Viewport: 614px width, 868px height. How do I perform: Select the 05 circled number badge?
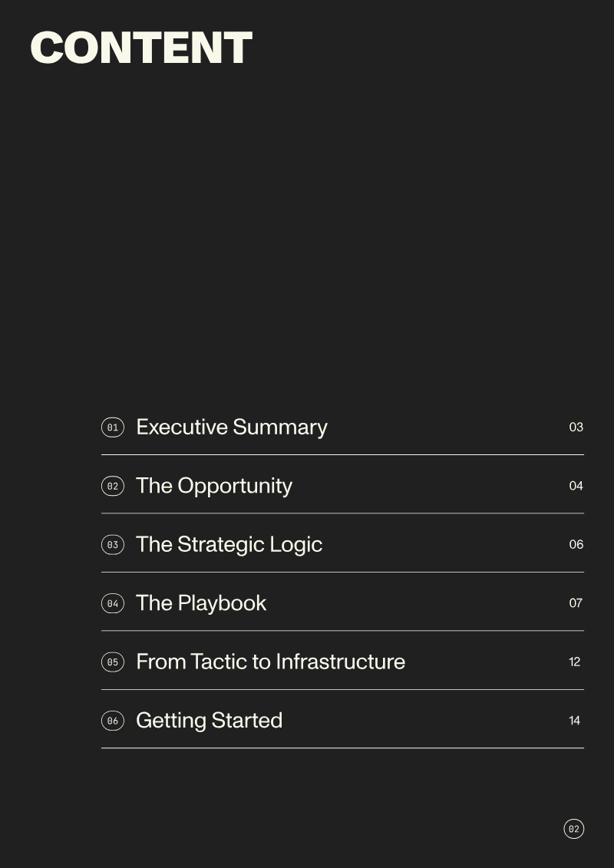112,662
